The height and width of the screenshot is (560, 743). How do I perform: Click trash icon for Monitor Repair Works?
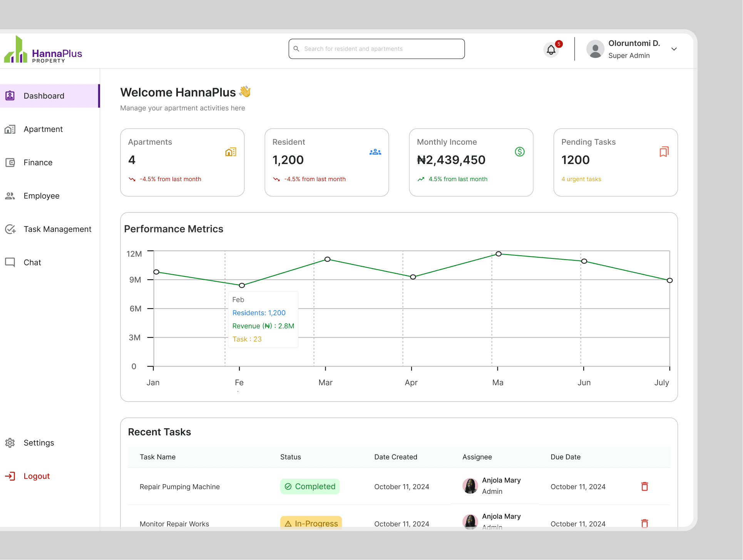click(x=644, y=523)
